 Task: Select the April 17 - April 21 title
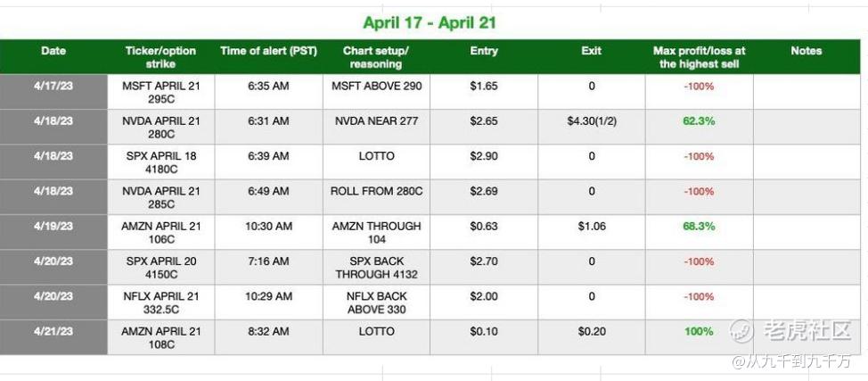pyautogui.click(x=430, y=22)
